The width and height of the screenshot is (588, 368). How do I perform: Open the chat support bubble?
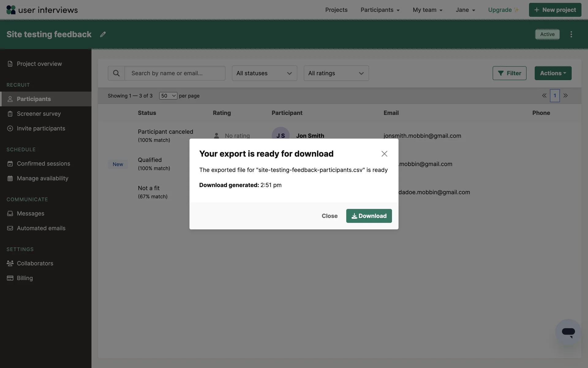coord(568,332)
